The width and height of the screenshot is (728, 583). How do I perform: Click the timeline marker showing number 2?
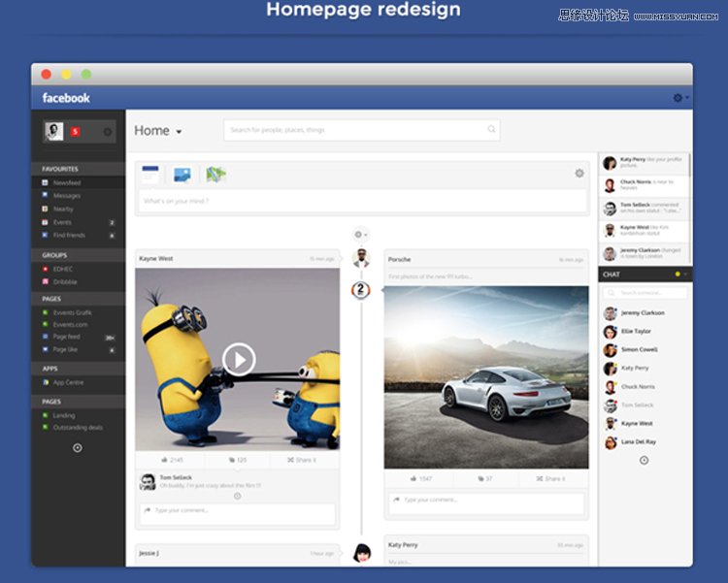click(361, 290)
